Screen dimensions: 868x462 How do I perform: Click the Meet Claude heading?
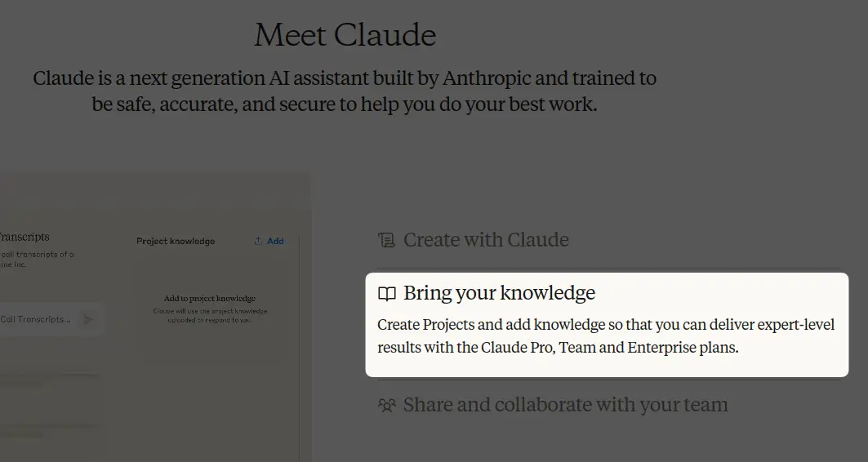click(345, 35)
